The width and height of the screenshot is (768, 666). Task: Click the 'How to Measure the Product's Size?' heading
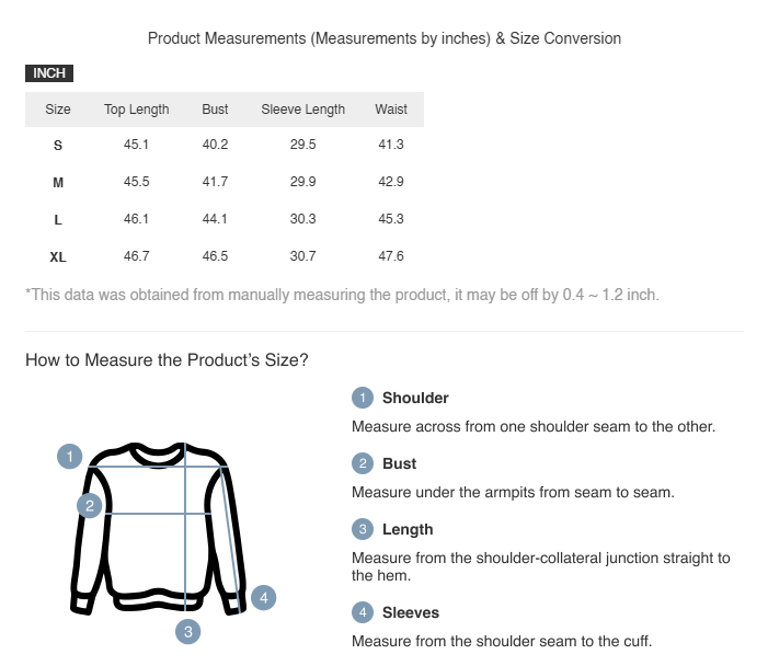pos(166,360)
